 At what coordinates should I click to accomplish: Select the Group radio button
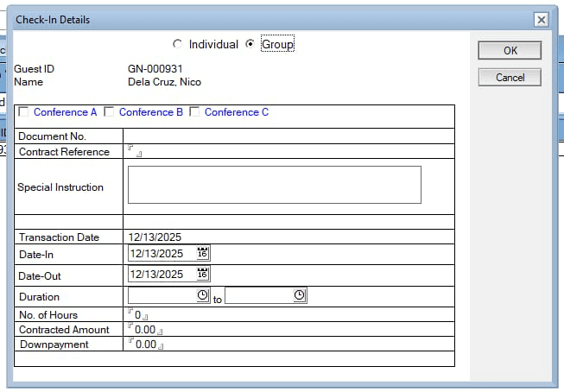[x=250, y=44]
